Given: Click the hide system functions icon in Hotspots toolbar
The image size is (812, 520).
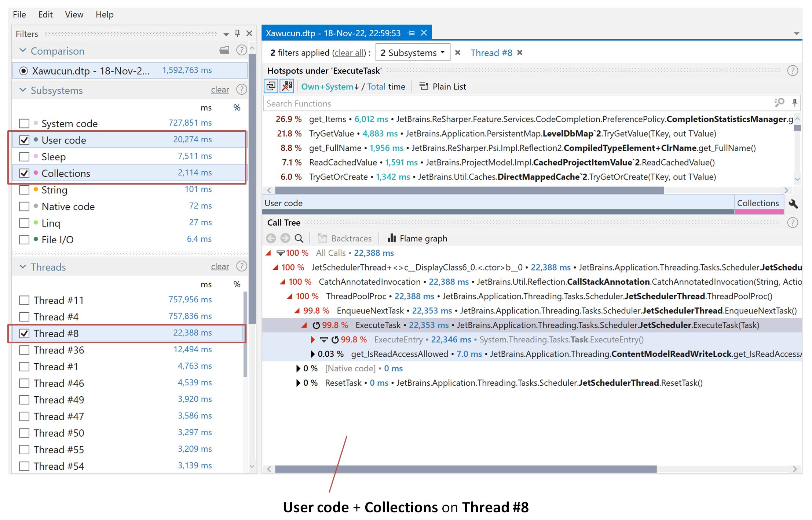Looking at the screenshot, I should [x=287, y=86].
